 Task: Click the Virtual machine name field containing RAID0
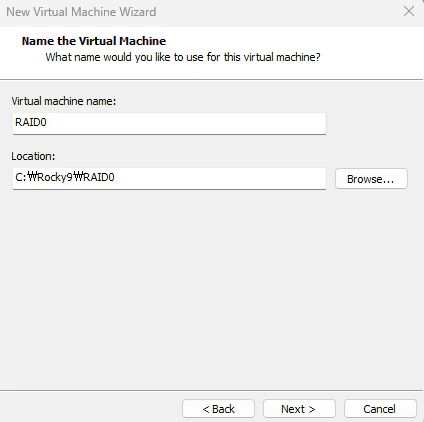pyautogui.click(x=169, y=123)
